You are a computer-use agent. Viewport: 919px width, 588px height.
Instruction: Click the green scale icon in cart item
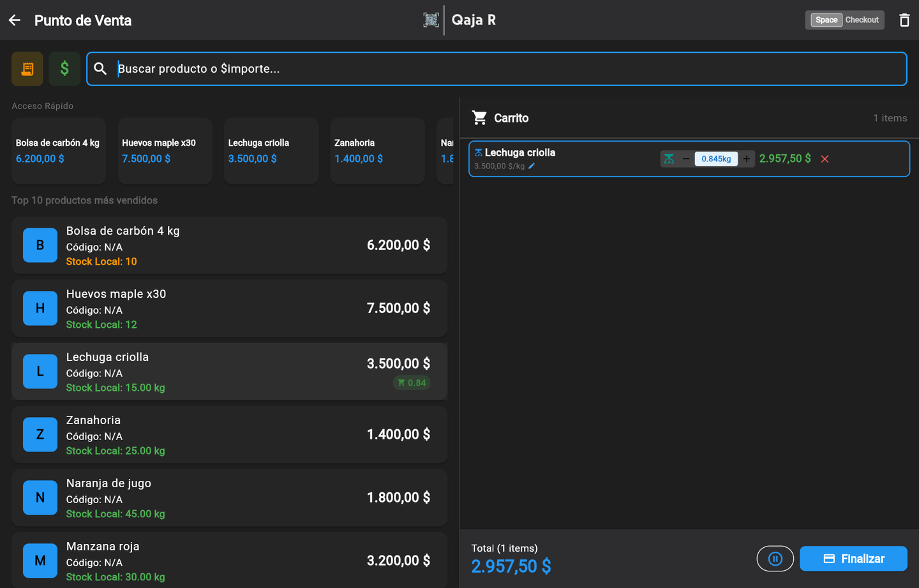pyautogui.click(x=669, y=159)
